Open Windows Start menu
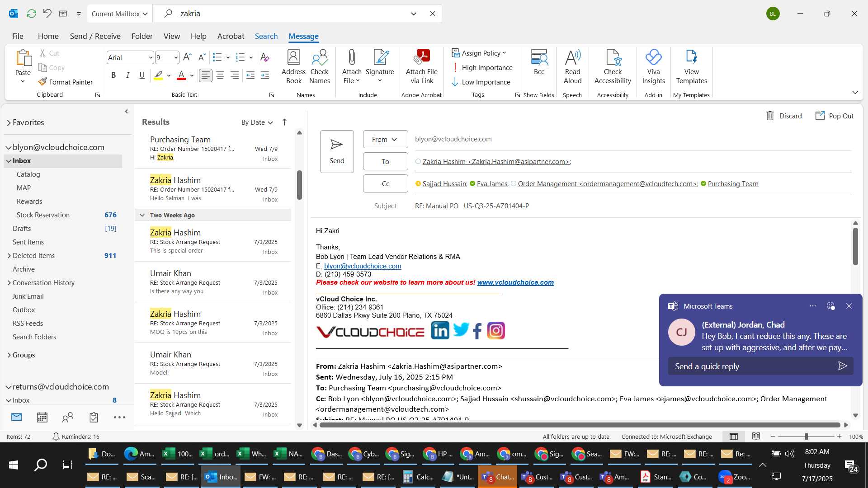868x488 pixels. (x=14, y=465)
